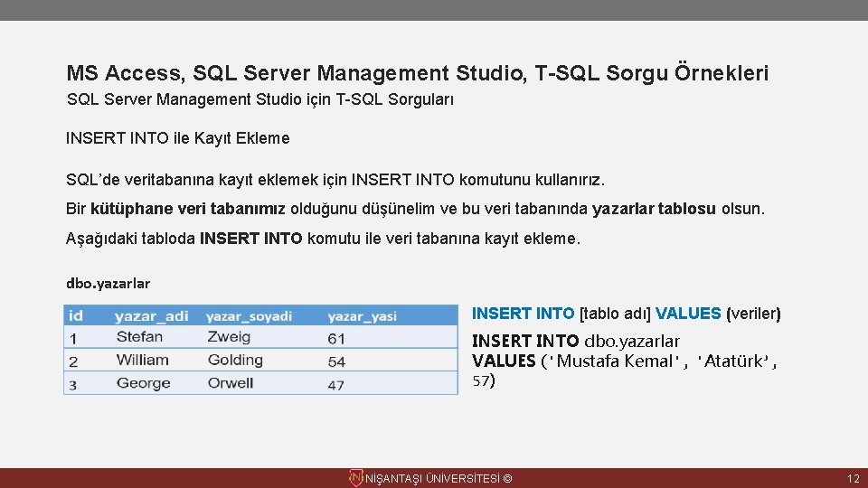868x488 pixels.
Task: Click the table caption 'dbo.yazarlar'
Action: (x=108, y=284)
